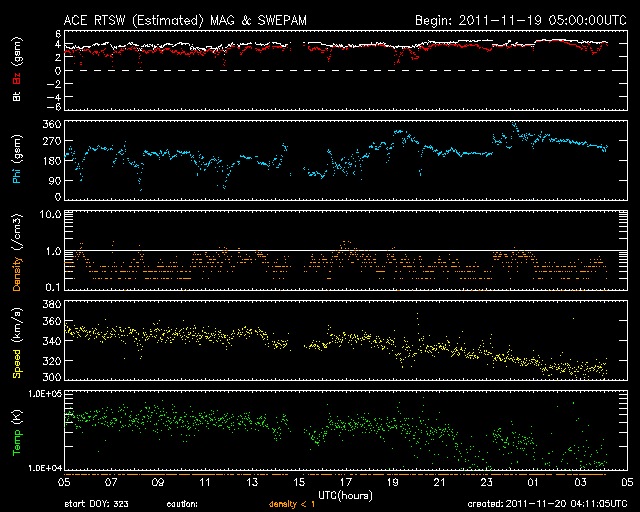This screenshot has height=512, width=640.
Task: Click the 'created: 2011-11-20 04:11:05UTC' timestamp
Action: point(547,504)
